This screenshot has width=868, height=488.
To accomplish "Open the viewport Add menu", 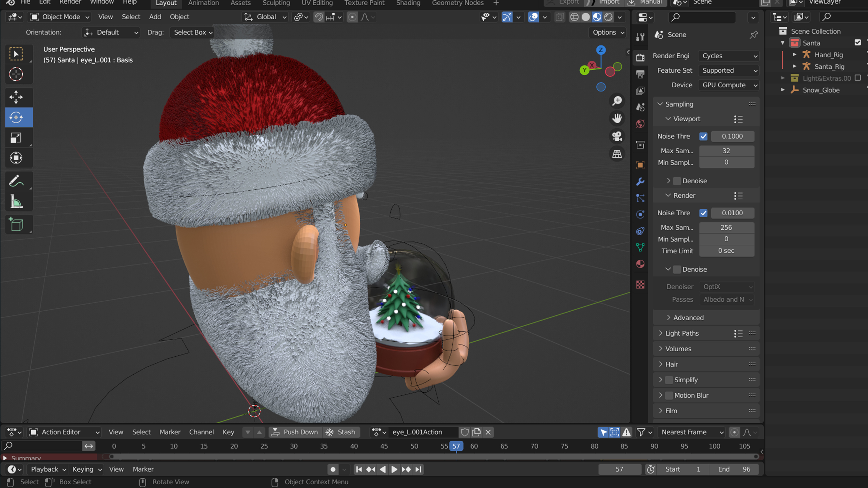I will point(155,17).
